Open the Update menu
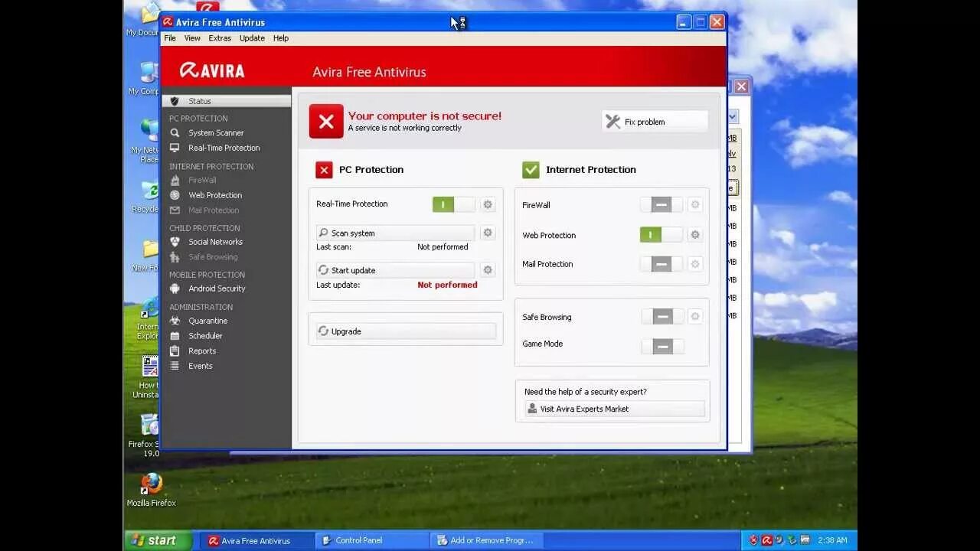 point(252,38)
